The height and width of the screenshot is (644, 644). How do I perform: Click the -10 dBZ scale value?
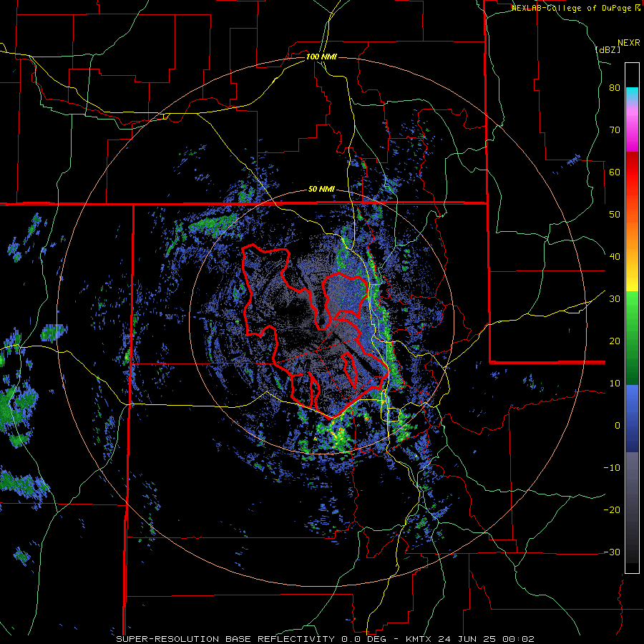pos(612,468)
